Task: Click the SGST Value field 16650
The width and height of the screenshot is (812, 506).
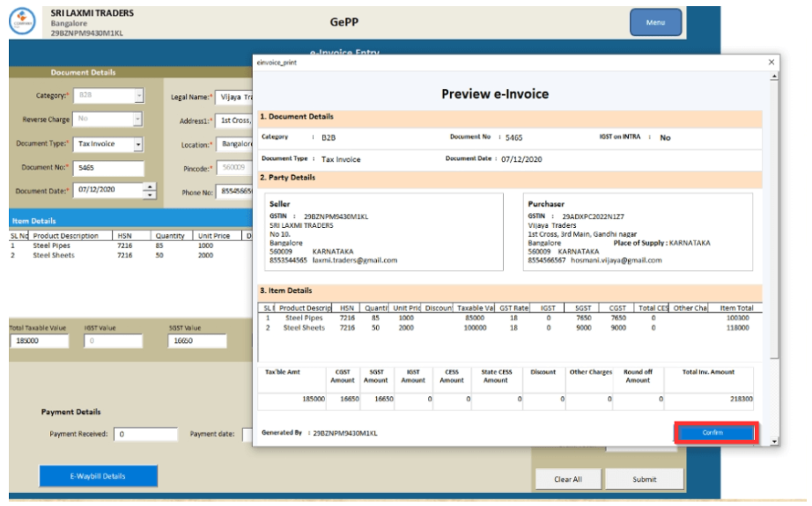Action: 197,341
